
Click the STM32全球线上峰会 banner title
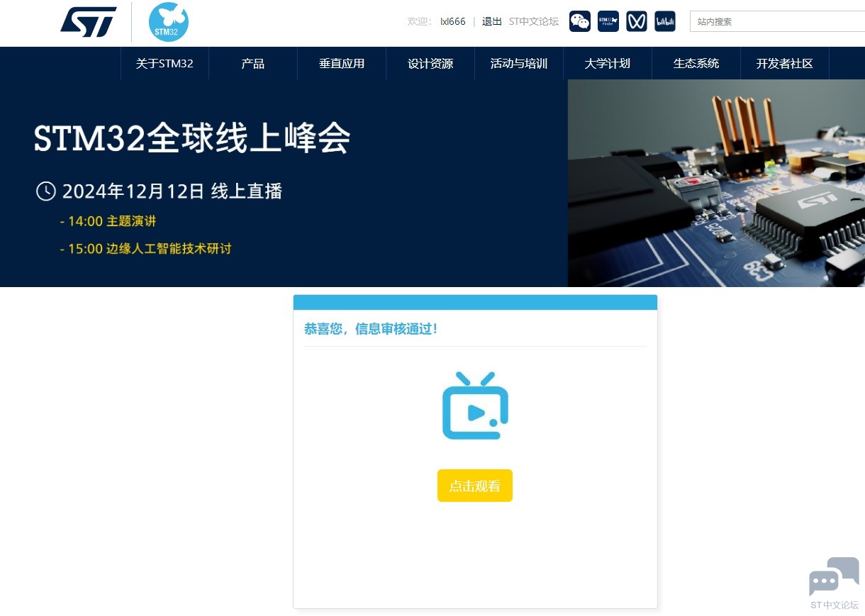pyautogui.click(x=192, y=138)
